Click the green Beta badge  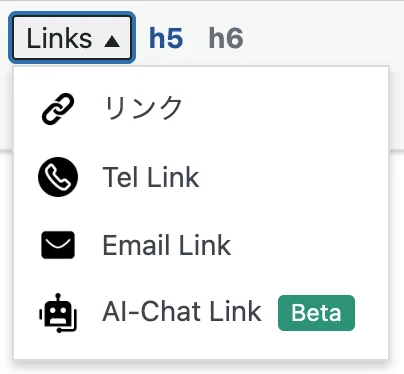pyautogui.click(x=316, y=313)
